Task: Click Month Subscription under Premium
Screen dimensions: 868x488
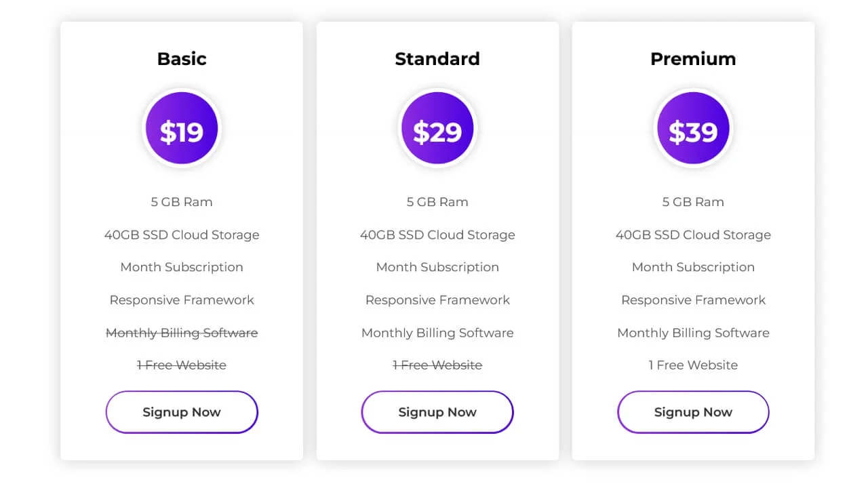Action: (x=692, y=267)
